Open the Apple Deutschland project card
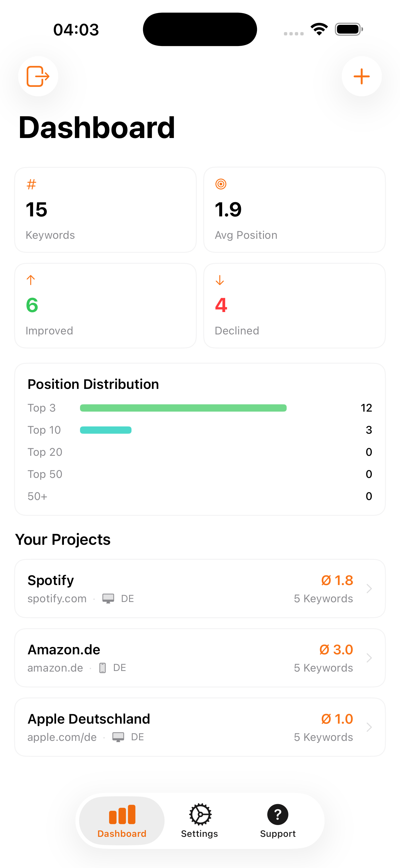This screenshot has height=868, width=400. tap(168, 727)
